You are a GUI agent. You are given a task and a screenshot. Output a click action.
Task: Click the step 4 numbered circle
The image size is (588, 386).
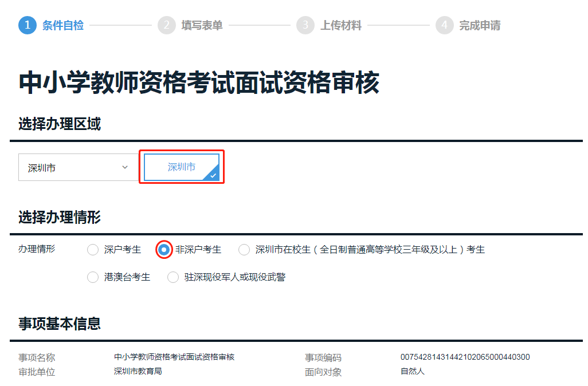pyautogui.click(x=444, y=26)
